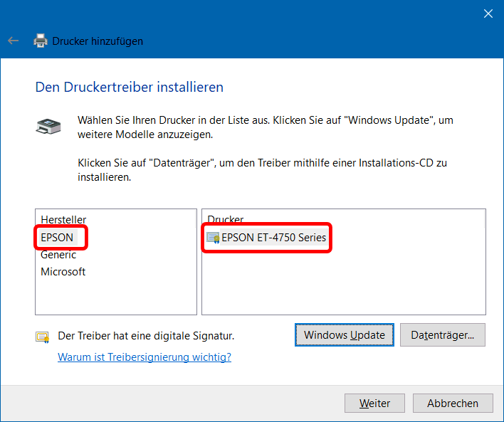The image size is (504, 422).
Task: Click the Hersteller column header
Action: coord(63,220)
